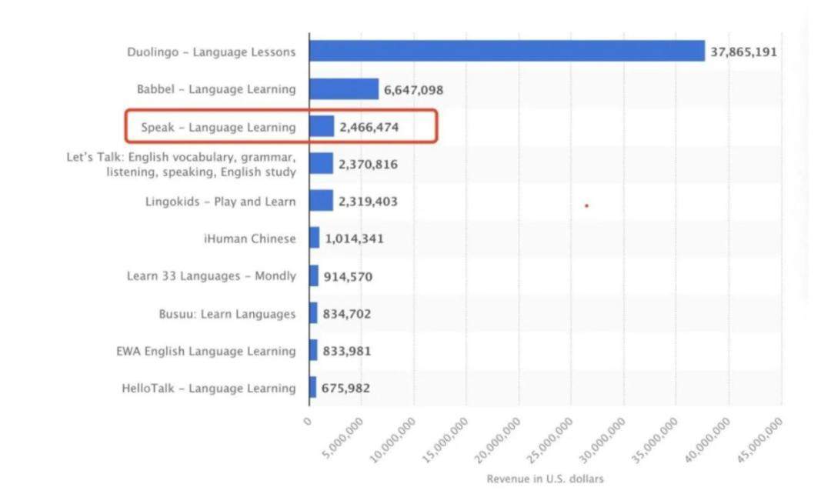The height and width of the screenshot is (504, 831).
Task: Click the 35,000,000 axis tick label
Action: click(x=655, y=440)
